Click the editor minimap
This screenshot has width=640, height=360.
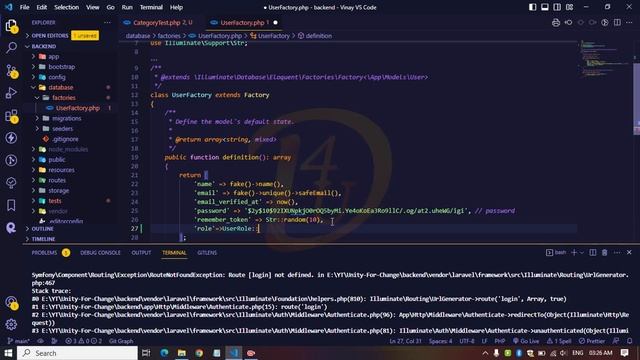606,59
